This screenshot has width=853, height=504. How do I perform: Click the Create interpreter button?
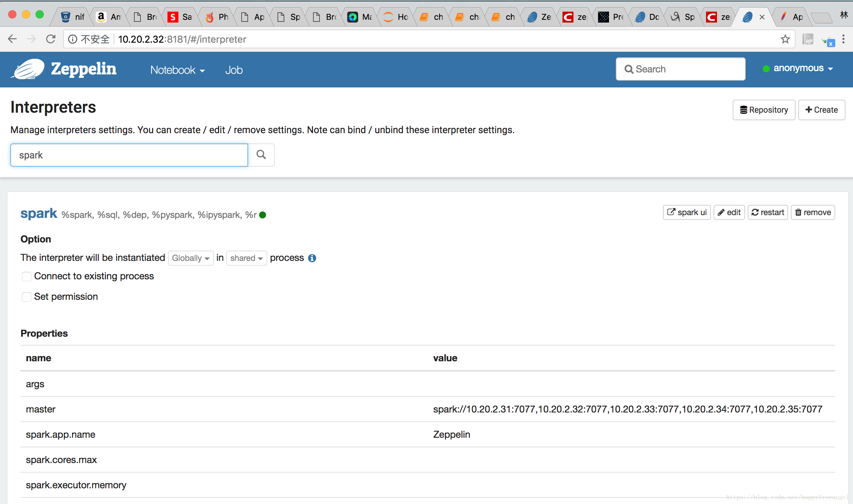(x=822, y=110)
